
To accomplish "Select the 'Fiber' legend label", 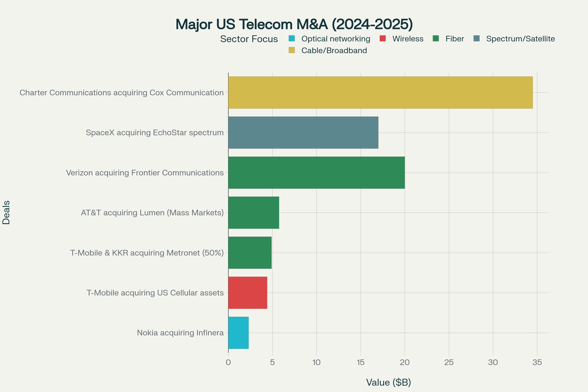I will click(454, 39).
